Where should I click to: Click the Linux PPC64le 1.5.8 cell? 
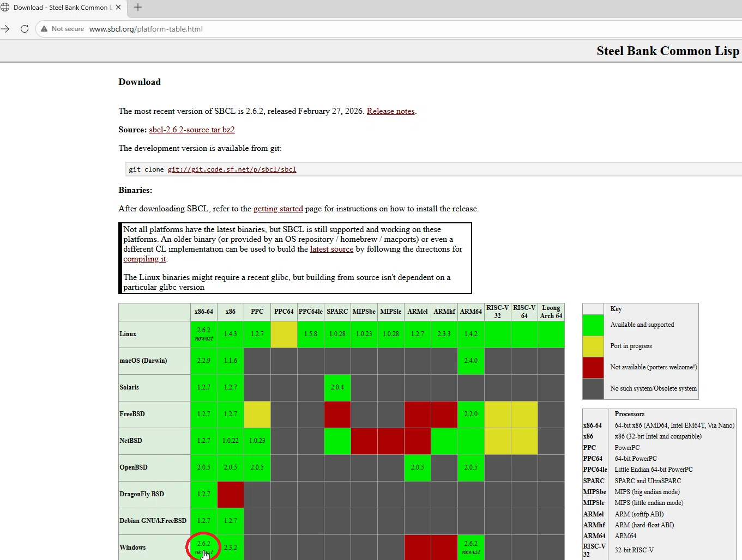(311, 334)
